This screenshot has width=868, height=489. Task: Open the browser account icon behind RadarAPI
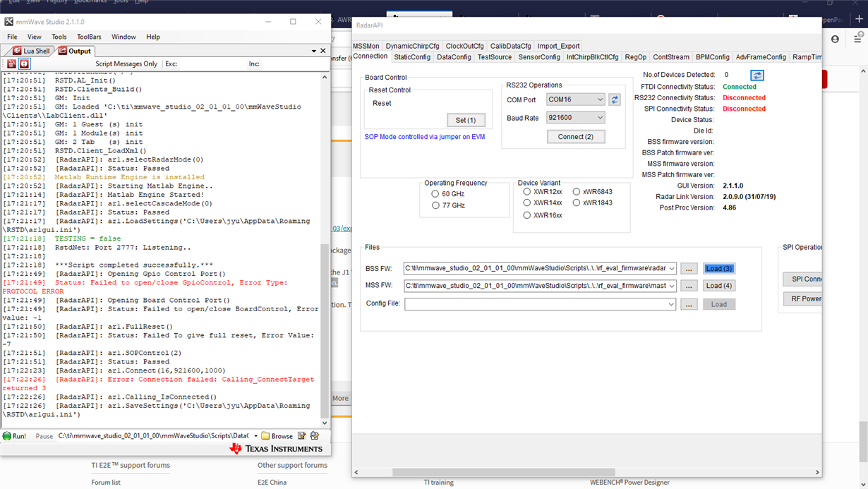(835, 40)
